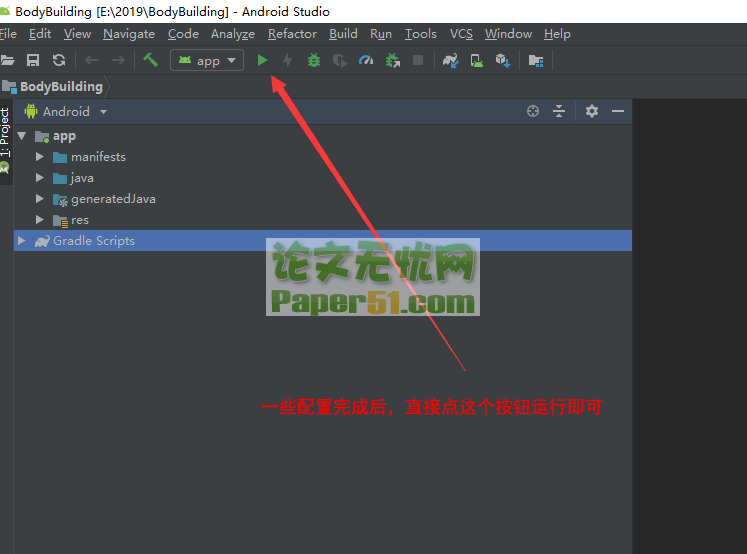Open the Refactor menu
The image size is (747, 554).
[x=292, y=34]
